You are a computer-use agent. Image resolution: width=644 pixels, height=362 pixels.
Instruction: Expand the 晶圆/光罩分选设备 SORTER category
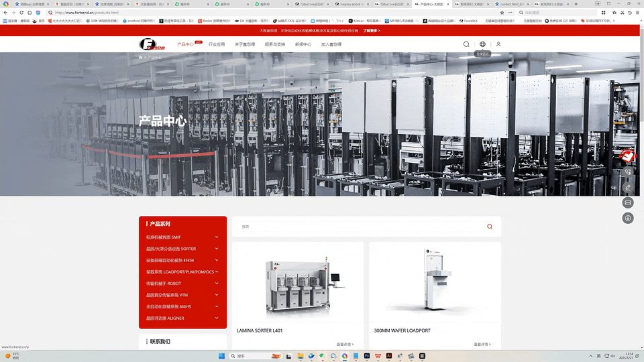click(182, 249)
